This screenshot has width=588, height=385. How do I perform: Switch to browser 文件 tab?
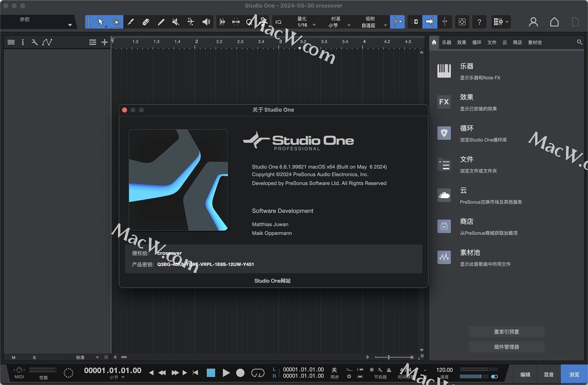pos(492,43)
